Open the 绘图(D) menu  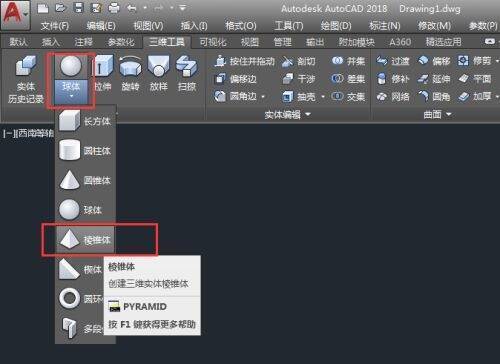pyautogui.click(x=336, y=26)
